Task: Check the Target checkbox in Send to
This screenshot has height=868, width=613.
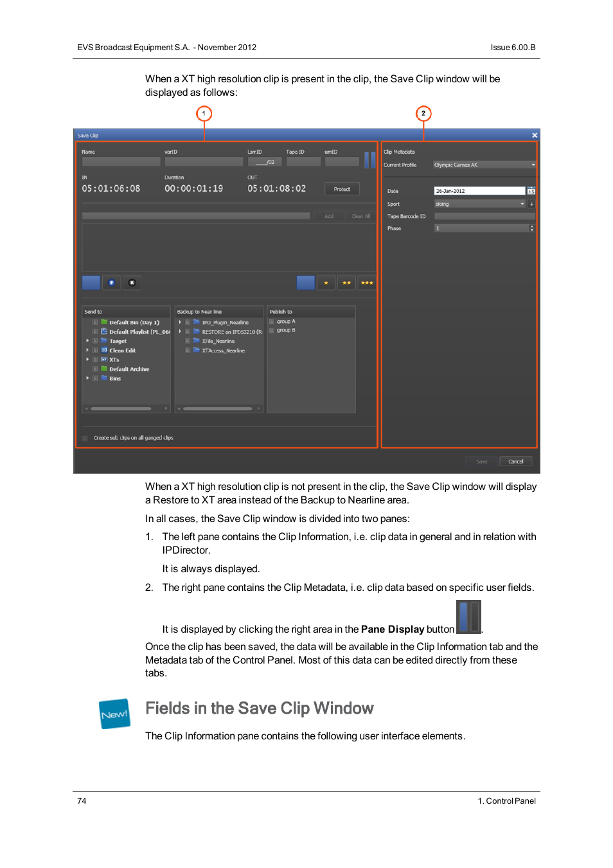Action: coord(95,341)
